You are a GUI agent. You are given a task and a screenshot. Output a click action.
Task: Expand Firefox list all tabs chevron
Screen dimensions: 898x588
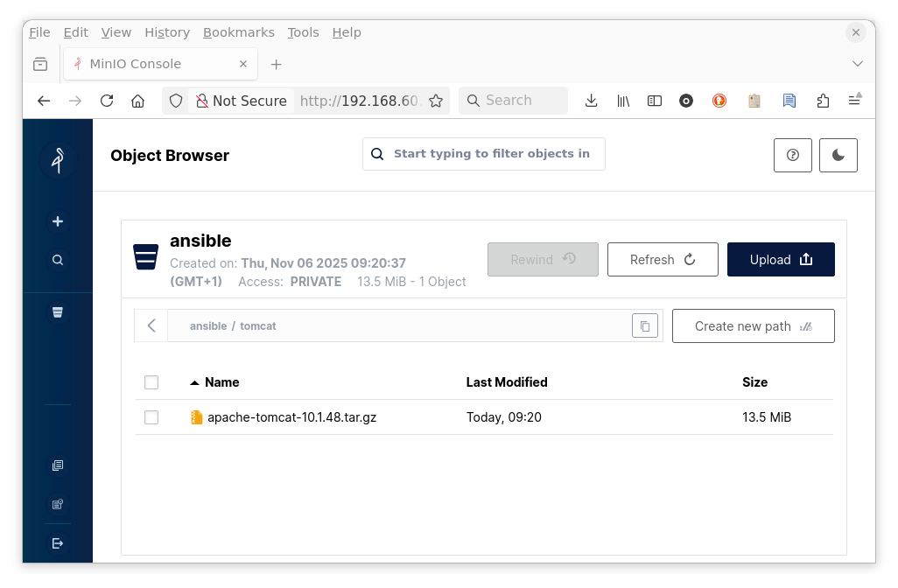tap(858, 64)
